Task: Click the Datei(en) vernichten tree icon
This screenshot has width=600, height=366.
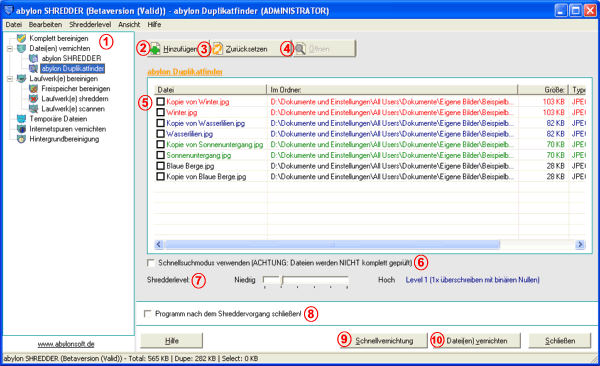Action: [x=21, y=48]
